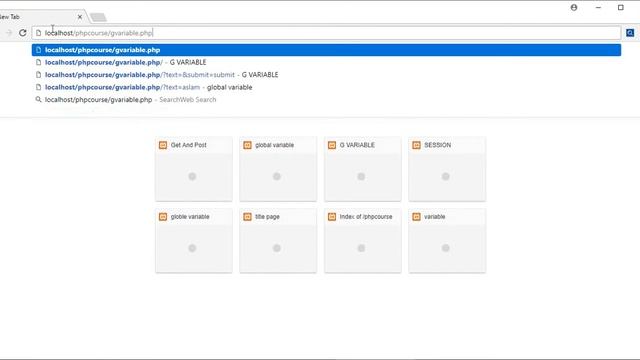Choose the gvariable.php/ - G VARIABLE suggestion
The width and height of the screenshot is (640, 360).
[x=327, y=62]
